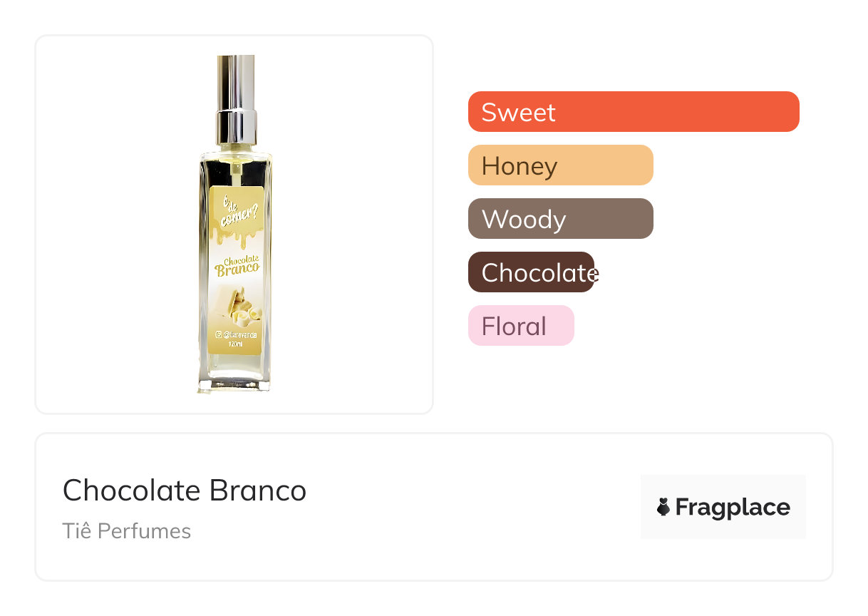The height and width of the screenshot is (616, 868).
Task: Open the Tiê Perfumes brand link
Action: pyautogui.click(x=127, y=531)
